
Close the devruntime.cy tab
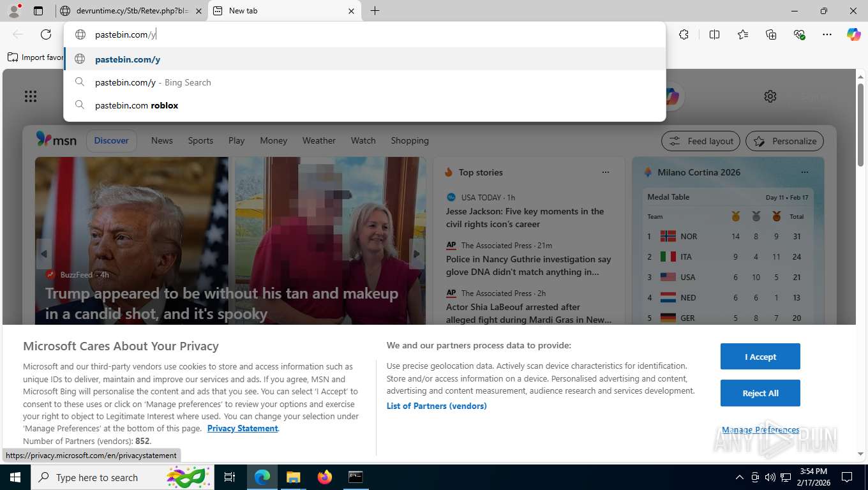pyautogui.click(x=198, y=11)
